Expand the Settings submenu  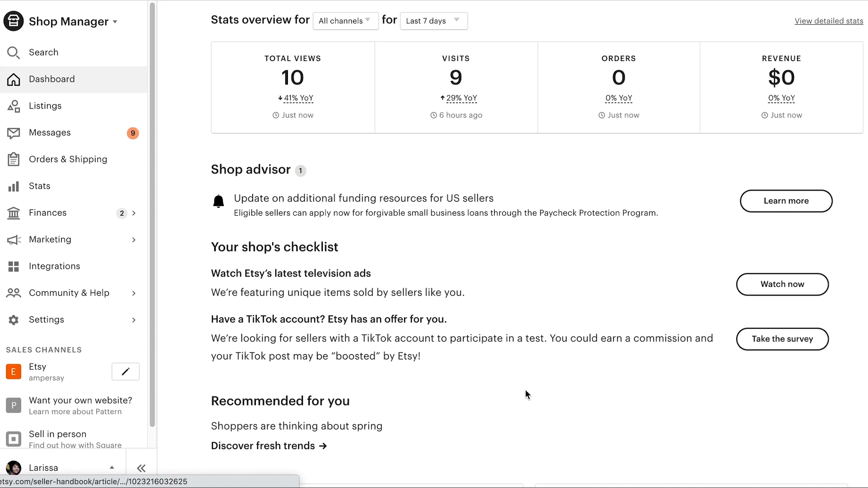pos(134,320)
